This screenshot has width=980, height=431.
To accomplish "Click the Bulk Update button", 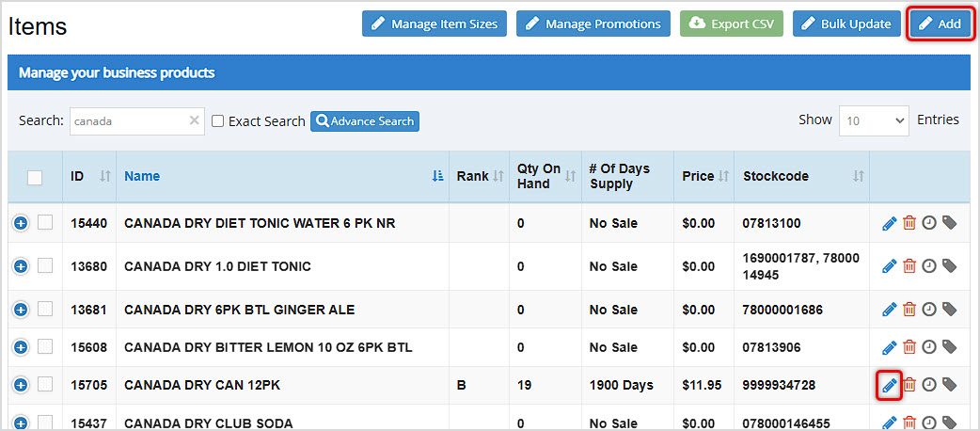I will point(846,24).
